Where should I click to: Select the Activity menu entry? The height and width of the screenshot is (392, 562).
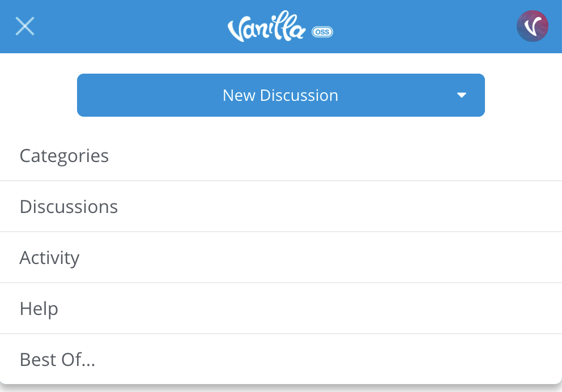(x=49, y=258)
